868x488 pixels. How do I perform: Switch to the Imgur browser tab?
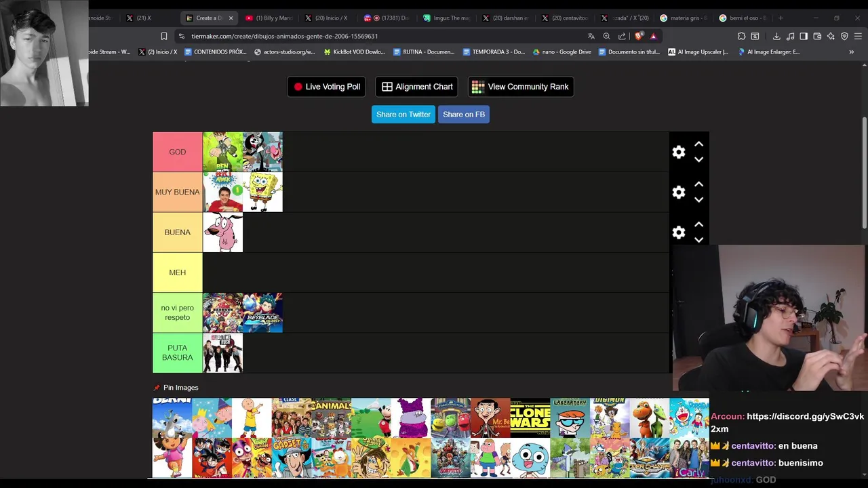click(446, 18)
